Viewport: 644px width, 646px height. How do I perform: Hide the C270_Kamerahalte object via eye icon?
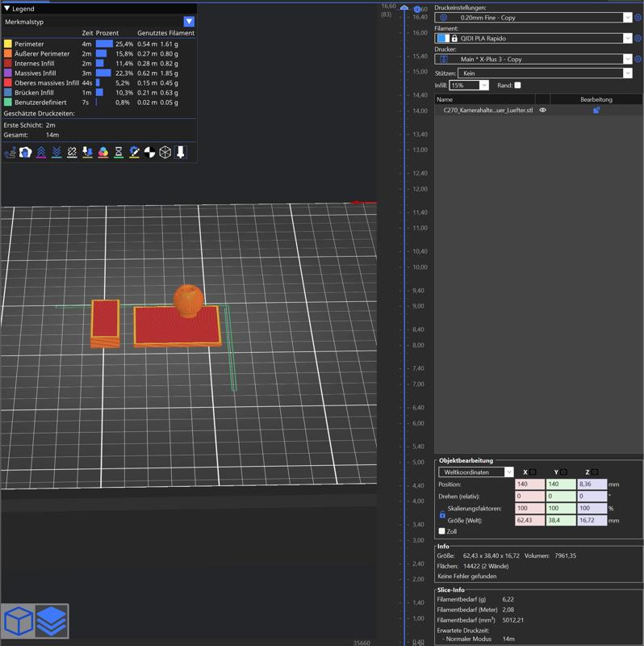coord(542,111)
